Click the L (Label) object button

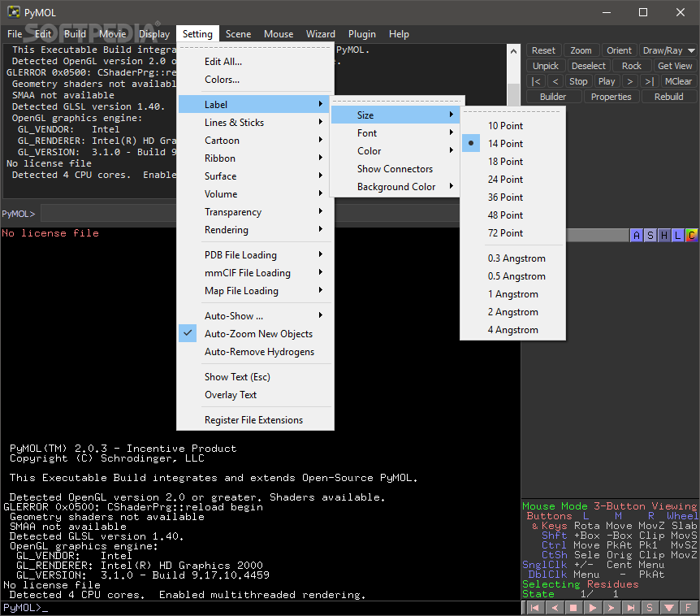678,236
